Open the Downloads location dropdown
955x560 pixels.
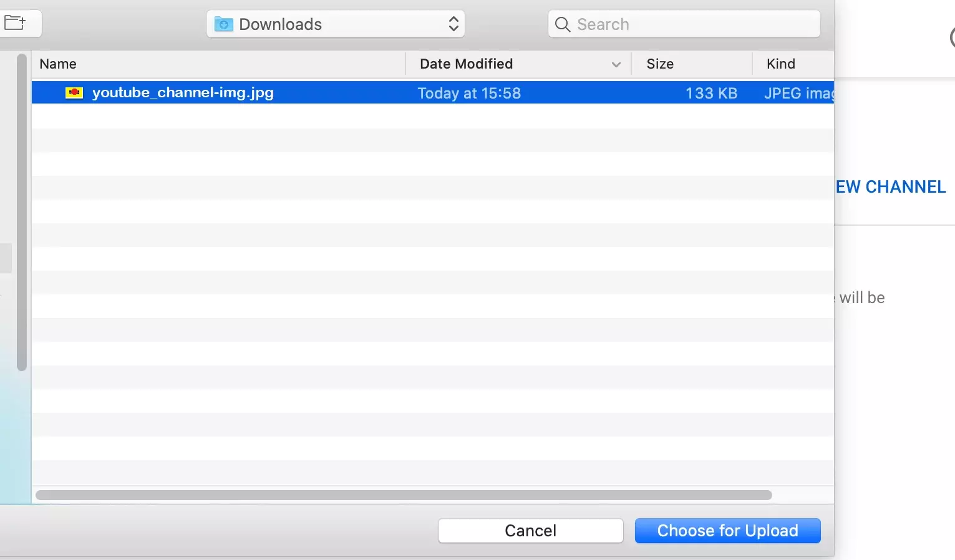336,24
